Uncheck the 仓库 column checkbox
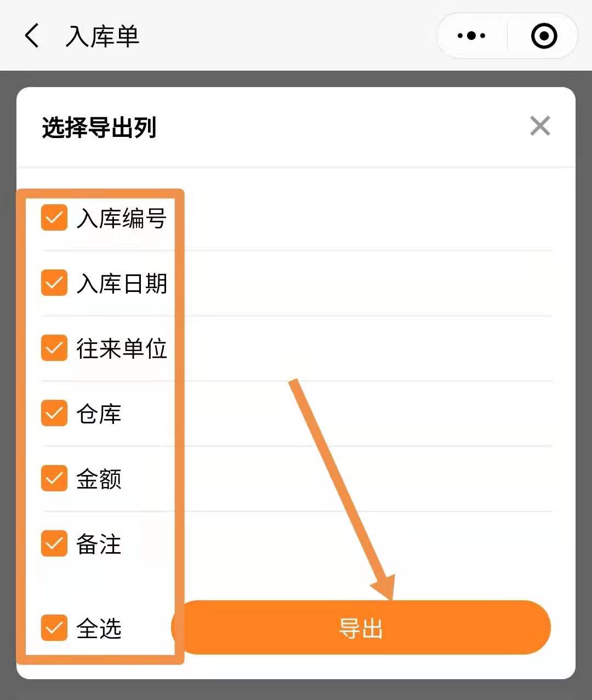592x700 pixels. (x=54, y=413)
